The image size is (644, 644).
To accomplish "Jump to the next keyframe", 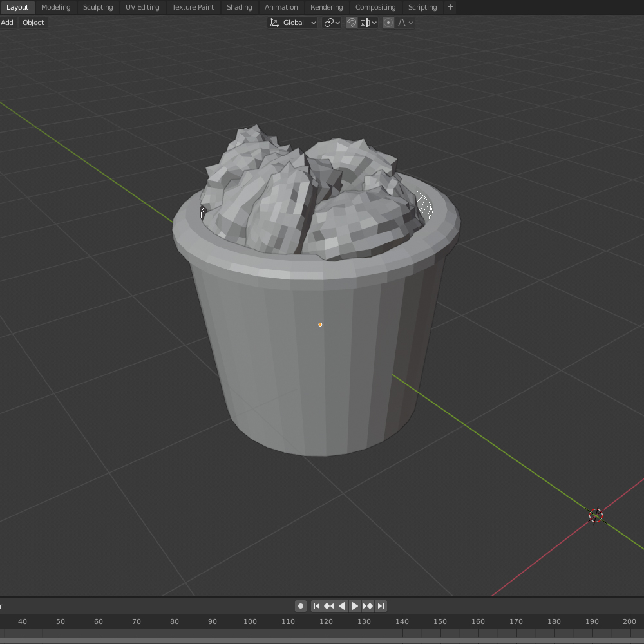I will click(368, 606).
